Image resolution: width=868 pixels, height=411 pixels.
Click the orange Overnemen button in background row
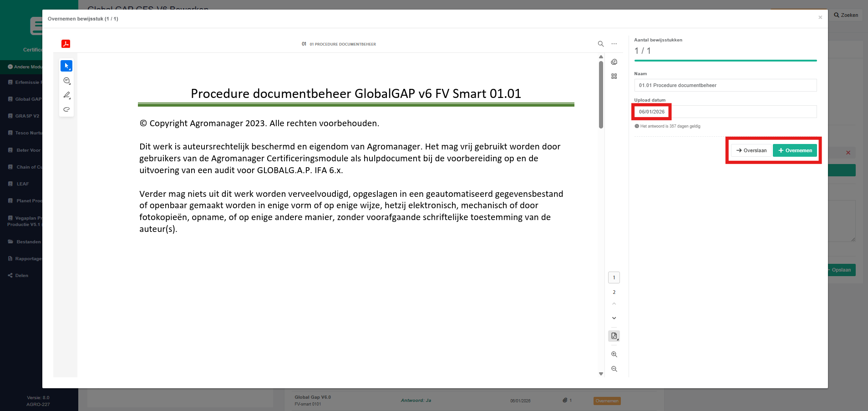tap(607, 401)
